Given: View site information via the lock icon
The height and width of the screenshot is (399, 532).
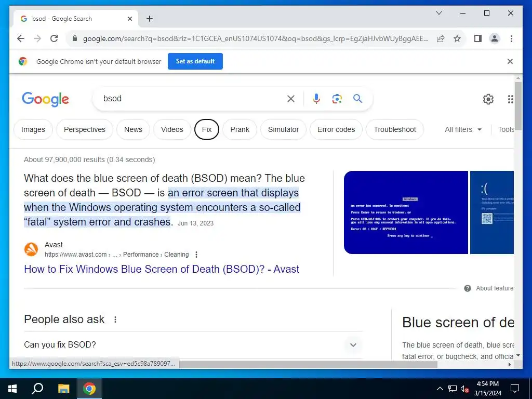Looking at the screenshot, I should tap(75, 38).
